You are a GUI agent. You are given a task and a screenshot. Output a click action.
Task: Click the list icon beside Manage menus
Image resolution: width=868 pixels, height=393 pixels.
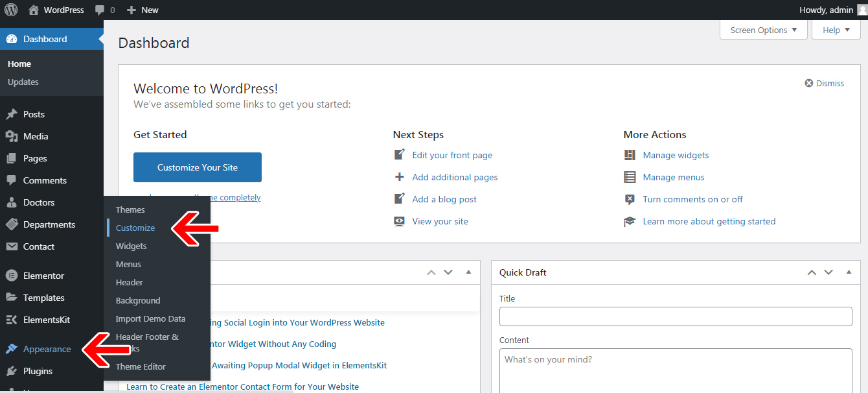click(x=630, y=177)
